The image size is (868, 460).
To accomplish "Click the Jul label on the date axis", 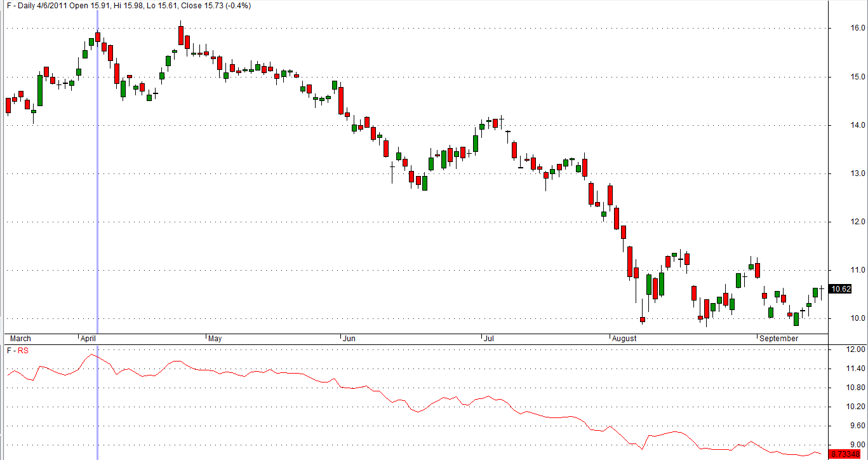I will click(489, 339).
